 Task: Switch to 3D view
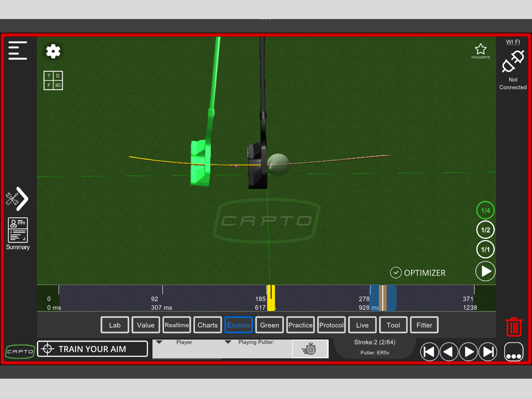coord(58,85)
